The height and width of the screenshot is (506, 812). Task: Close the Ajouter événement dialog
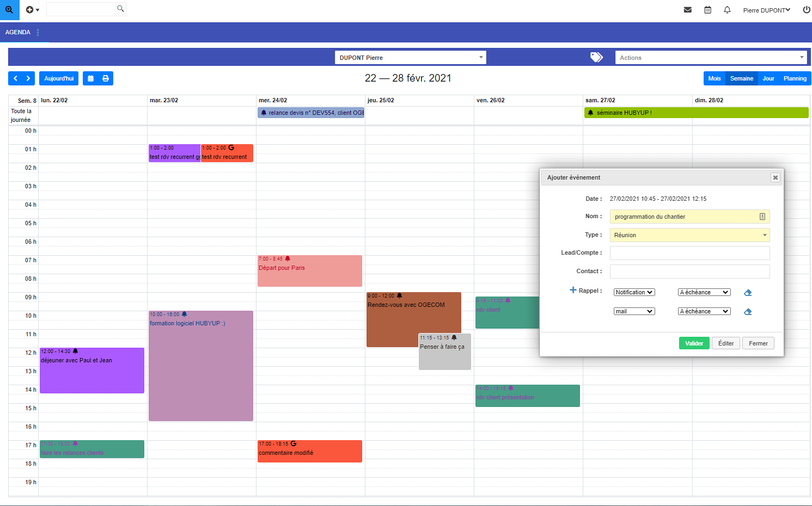776,177
